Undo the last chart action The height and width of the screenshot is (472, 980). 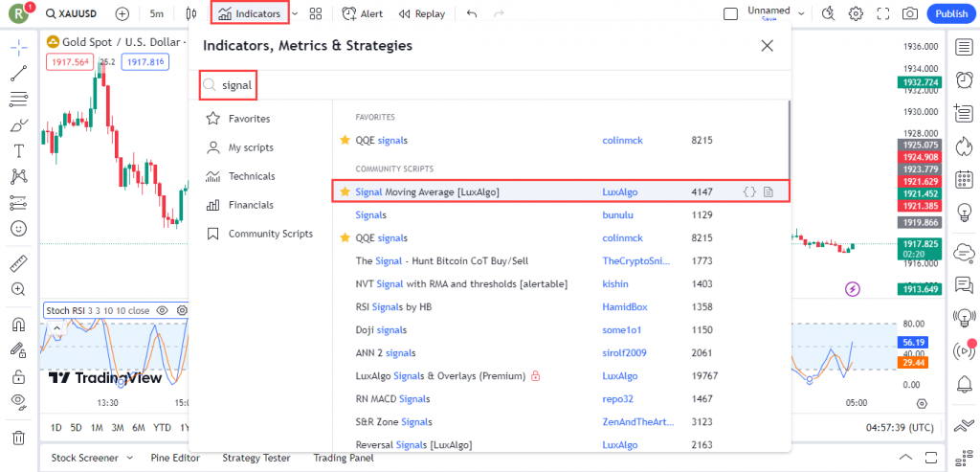tap(472, 13)
